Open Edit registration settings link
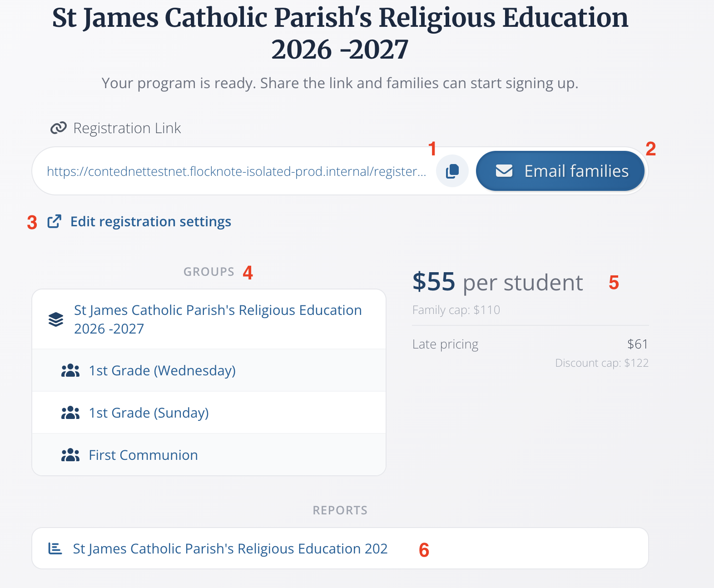Image resolution: width=714 pixels, height=588 pixels. [150, 221]
